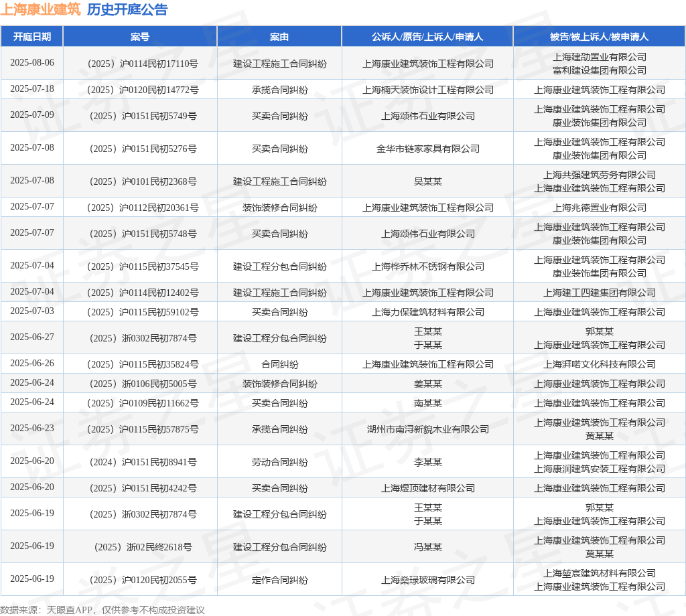Click plaintiff 上海楠天装饰设计工程有限公司
Screen dimensions: 686x616
pos(428,90)
